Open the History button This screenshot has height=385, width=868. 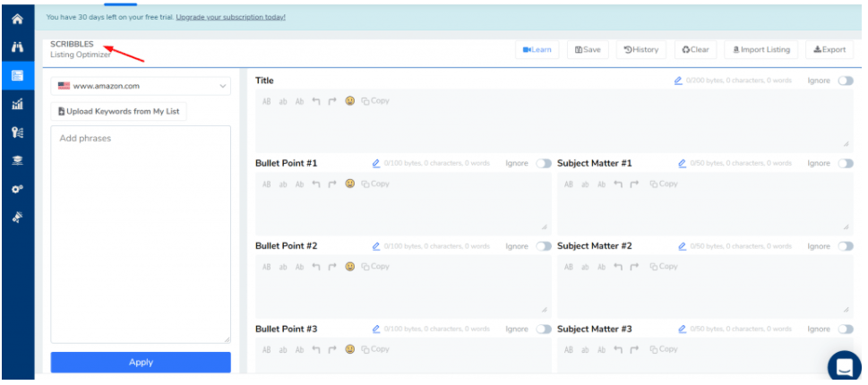(641, 50)
